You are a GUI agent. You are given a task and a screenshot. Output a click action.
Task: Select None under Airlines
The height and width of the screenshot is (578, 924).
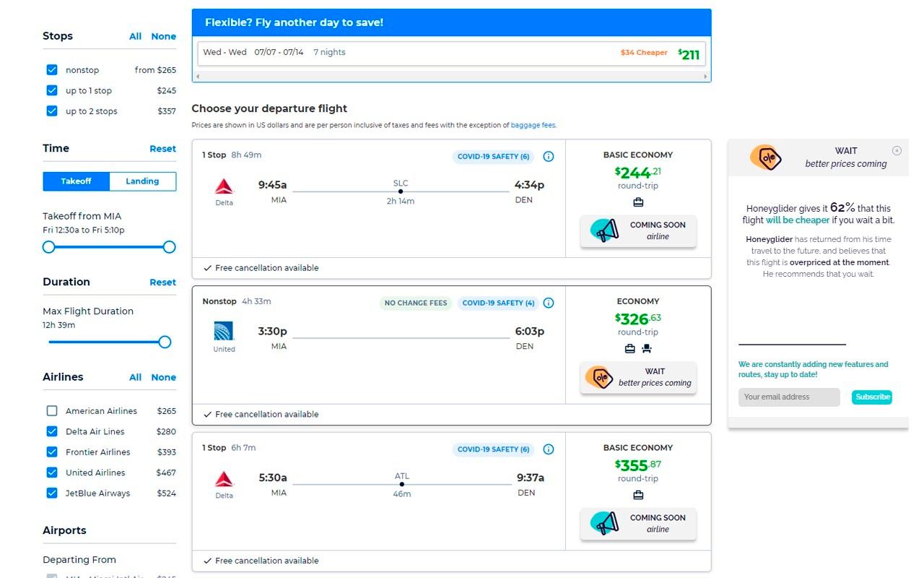(x=163, y=377)
